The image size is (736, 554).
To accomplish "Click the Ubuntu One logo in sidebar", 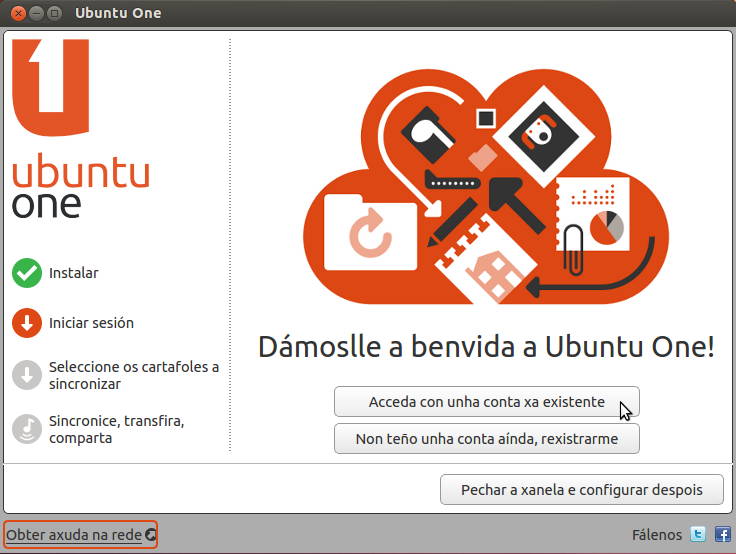I will click(81, 129).
